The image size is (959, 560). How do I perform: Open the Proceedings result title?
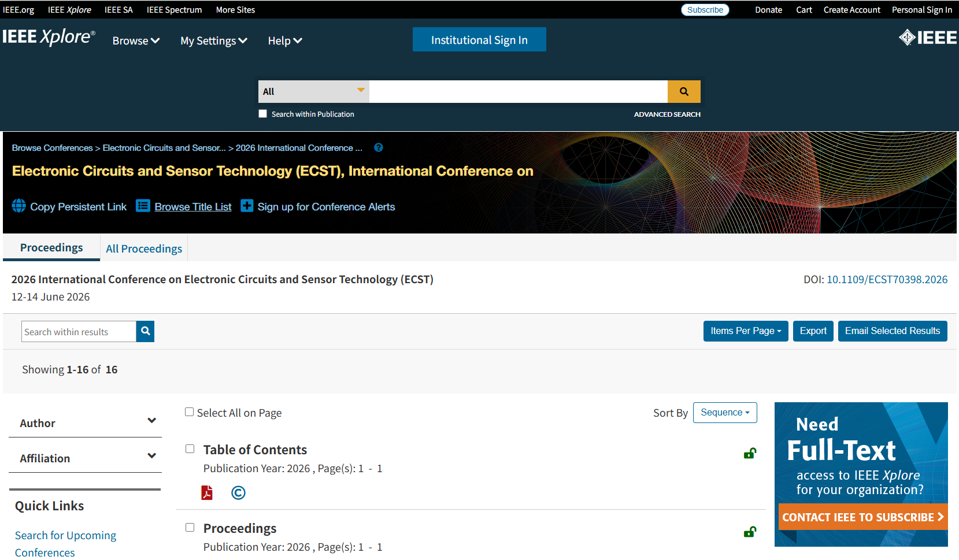pyautogui.click(x=240, y=528)
